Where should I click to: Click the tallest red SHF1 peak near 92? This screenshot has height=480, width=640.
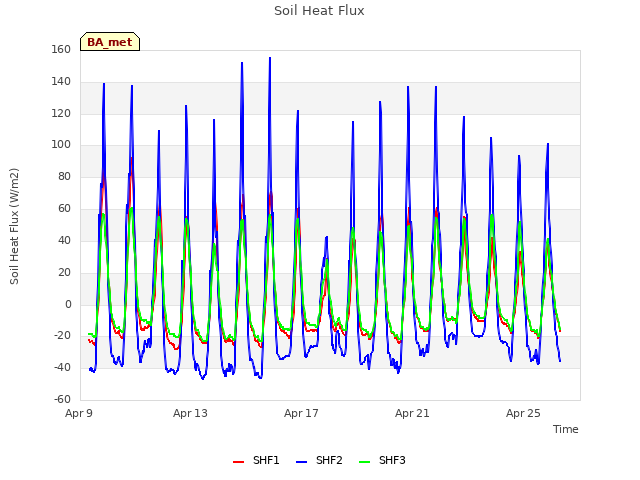(x=131, y=158)
